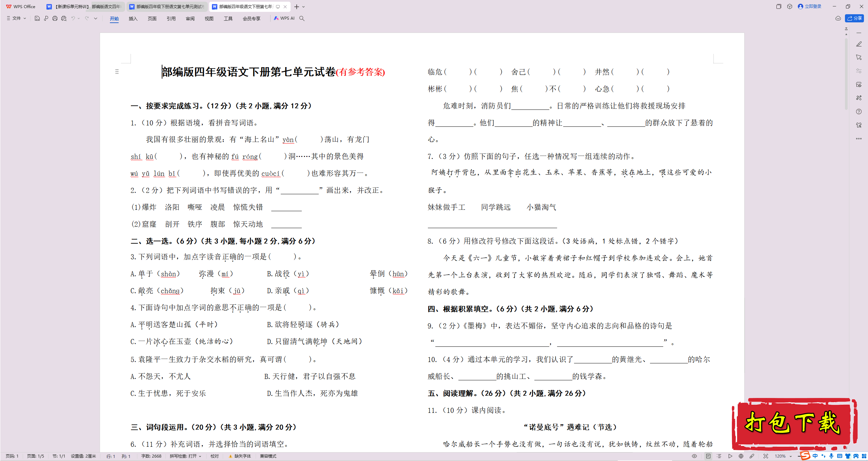The image size is (868, 461).
Task: Expand the new tab options chevron
Action: [303, 7]
